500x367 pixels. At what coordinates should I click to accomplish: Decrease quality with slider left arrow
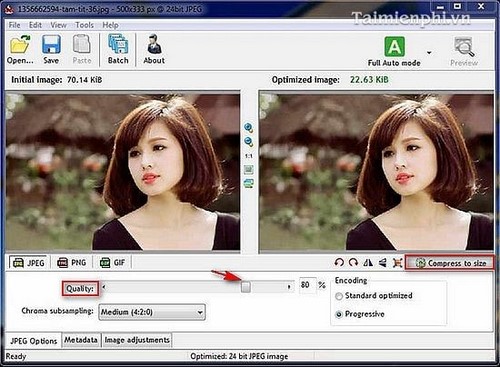click(104, 287)
